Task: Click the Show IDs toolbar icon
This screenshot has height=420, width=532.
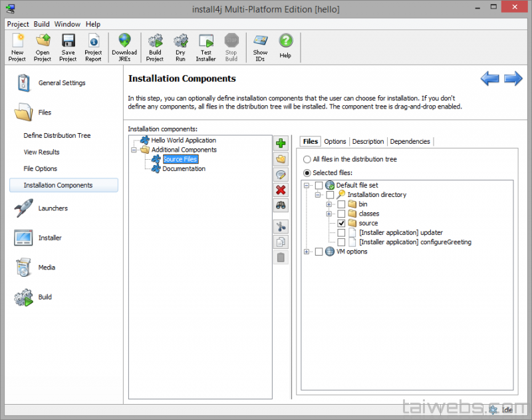Action: [x=260, y=47]
